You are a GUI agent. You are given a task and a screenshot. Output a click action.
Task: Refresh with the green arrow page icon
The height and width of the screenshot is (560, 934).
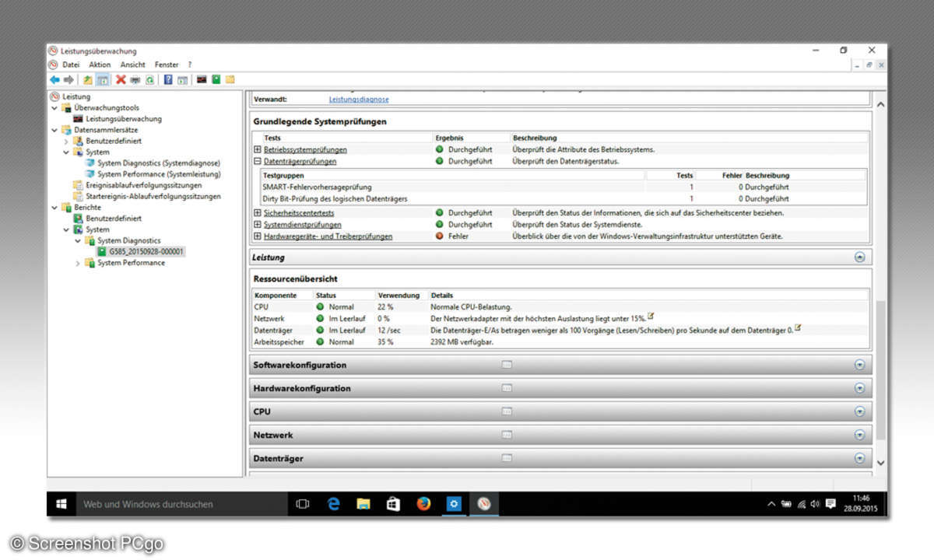pos(149,79)
